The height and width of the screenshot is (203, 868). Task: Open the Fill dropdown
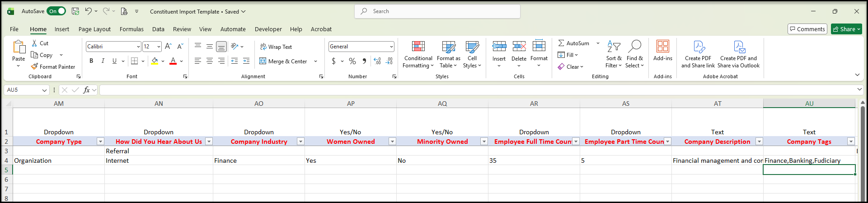tap(568, 55)
